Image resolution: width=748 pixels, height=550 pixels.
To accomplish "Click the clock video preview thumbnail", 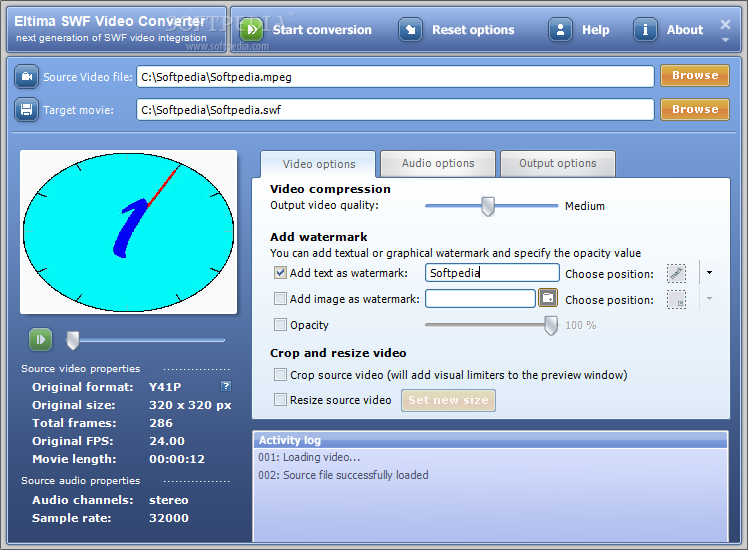I will pos(128,232).
